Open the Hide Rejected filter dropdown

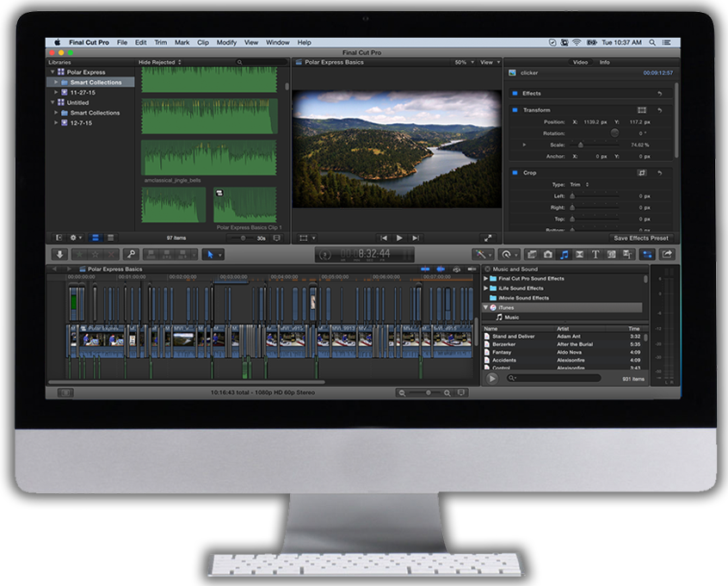tap(160, 62)
